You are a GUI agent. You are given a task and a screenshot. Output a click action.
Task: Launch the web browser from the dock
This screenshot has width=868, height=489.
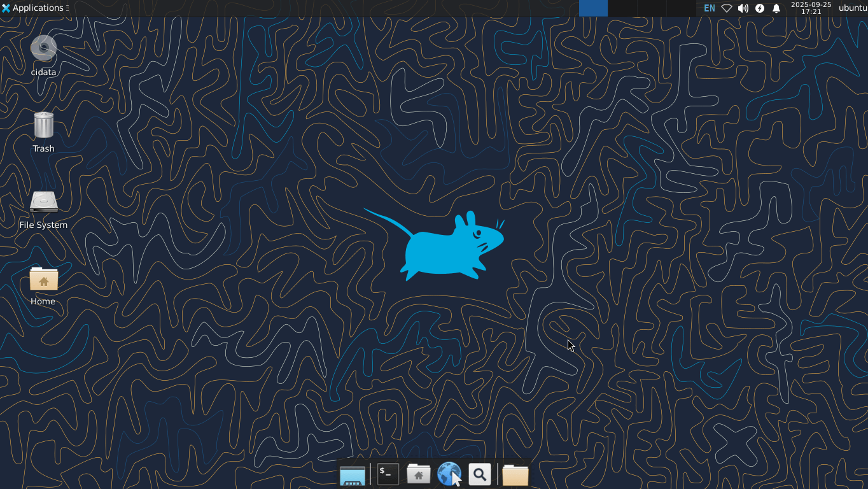(449, 474)
